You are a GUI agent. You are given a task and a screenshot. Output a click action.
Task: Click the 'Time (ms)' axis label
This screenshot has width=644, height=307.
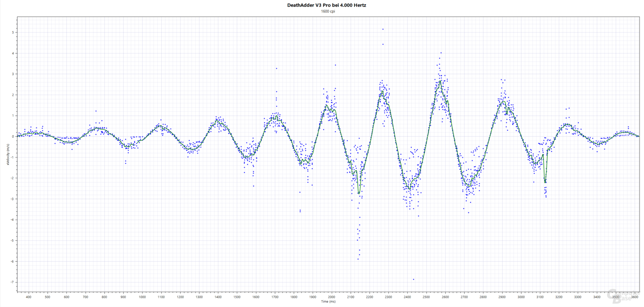pos(328,302)
